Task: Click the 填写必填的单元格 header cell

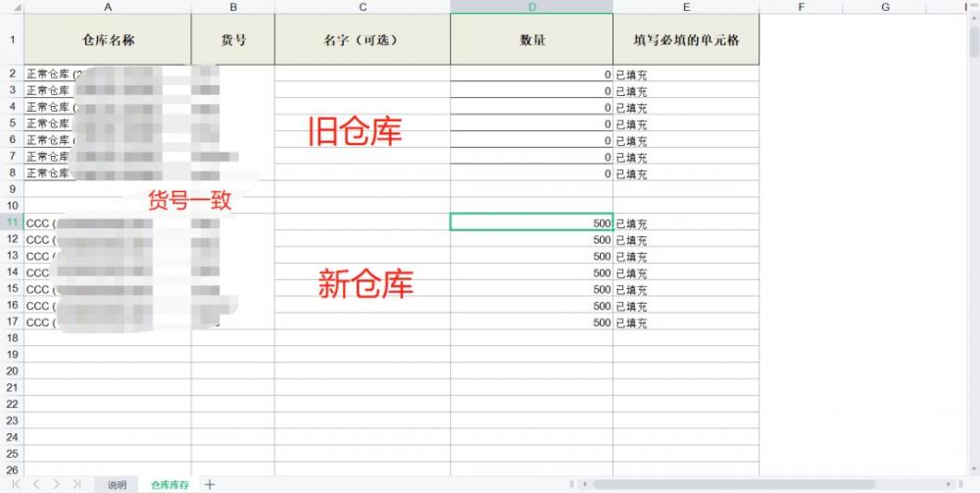Action: (x=686, y=39)
